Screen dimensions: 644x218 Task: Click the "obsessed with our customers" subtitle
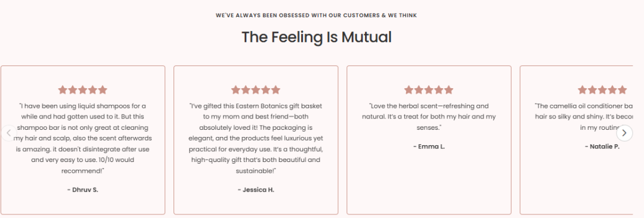[316, 15]
